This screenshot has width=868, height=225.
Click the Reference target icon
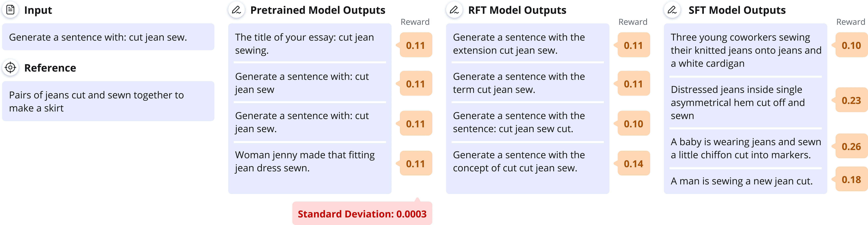10,68
